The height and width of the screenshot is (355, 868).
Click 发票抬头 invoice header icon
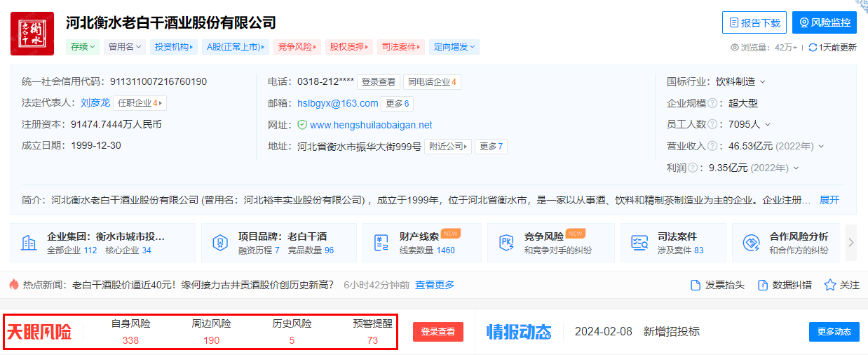[x=696, y=286]
